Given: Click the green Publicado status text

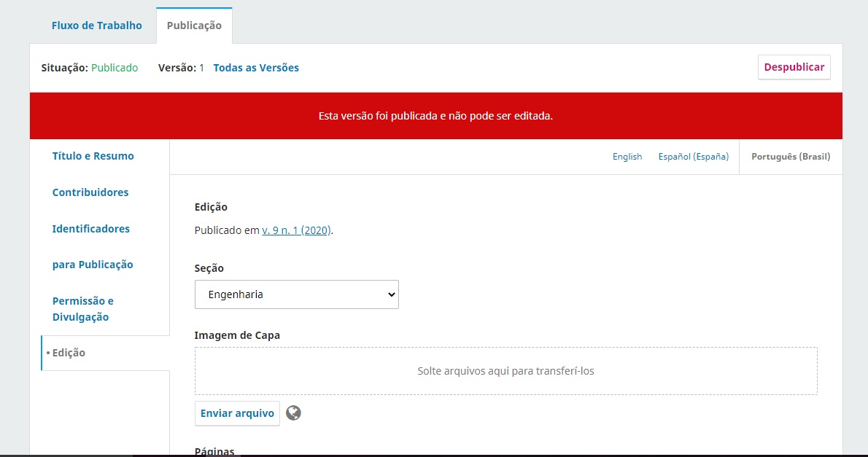Looking at the screenshot, I should (115, 68).
